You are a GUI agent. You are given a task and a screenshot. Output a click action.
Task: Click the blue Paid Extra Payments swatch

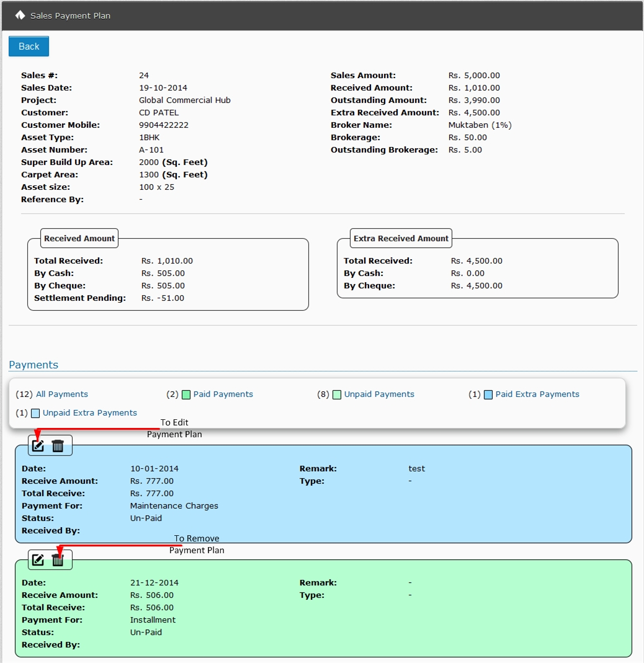[x=488, y=394]
